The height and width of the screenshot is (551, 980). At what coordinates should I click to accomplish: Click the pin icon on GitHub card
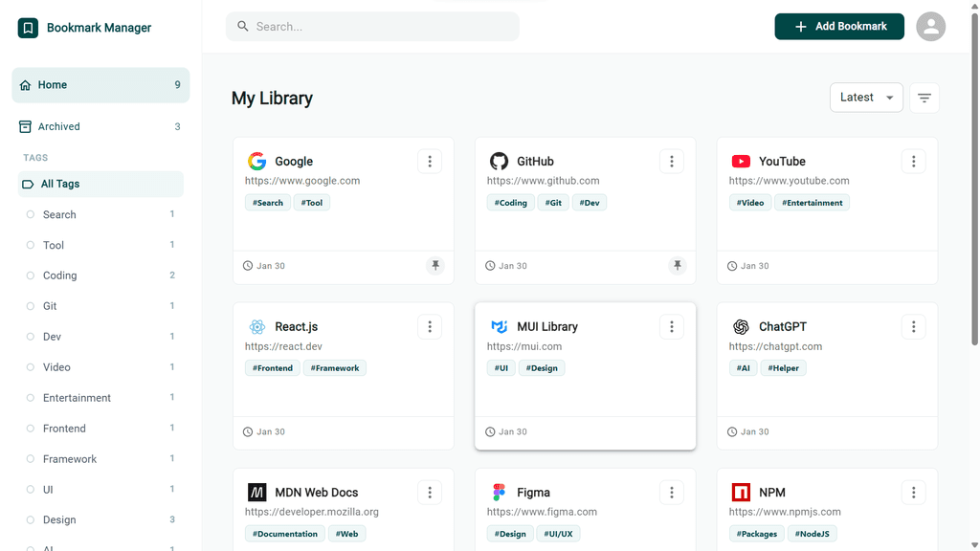click(x=678, y=266)
